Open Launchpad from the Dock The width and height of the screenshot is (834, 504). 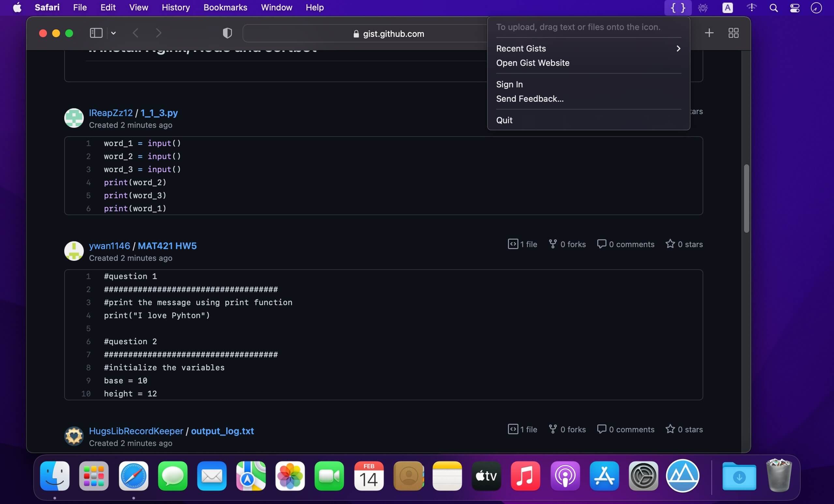coord(94,476)
